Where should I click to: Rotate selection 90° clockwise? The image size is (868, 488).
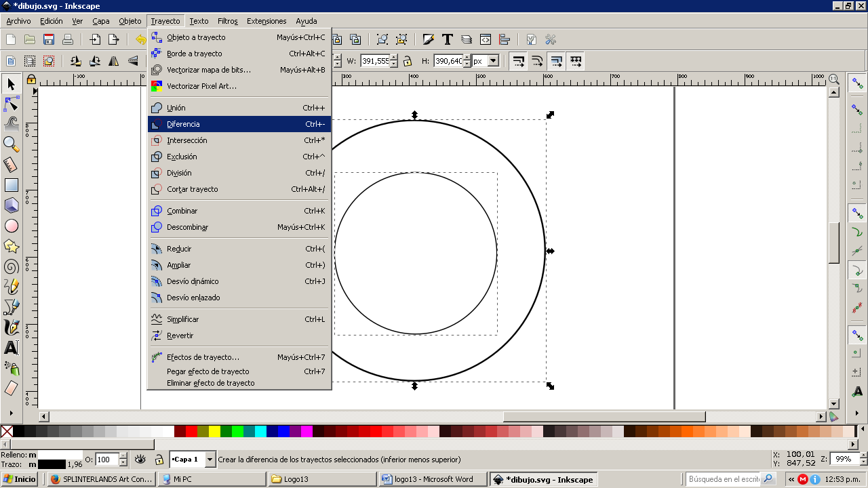pyautogui.click(x=95, y=61)
